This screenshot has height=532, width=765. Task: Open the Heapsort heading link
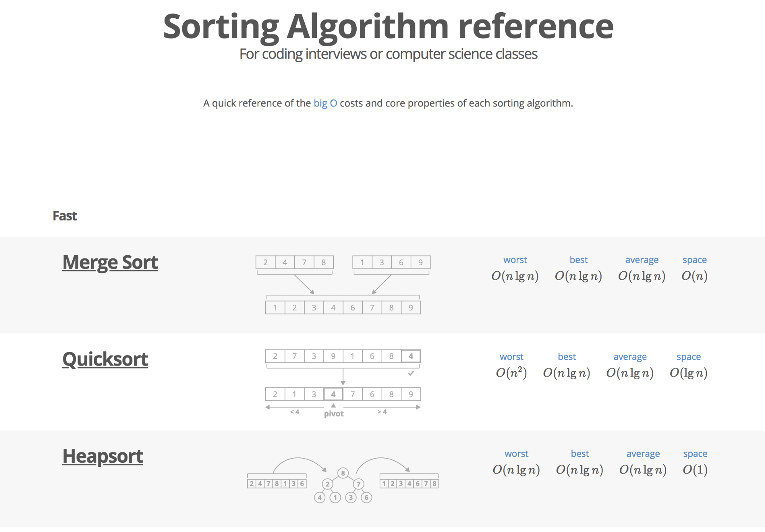(103, 456)
